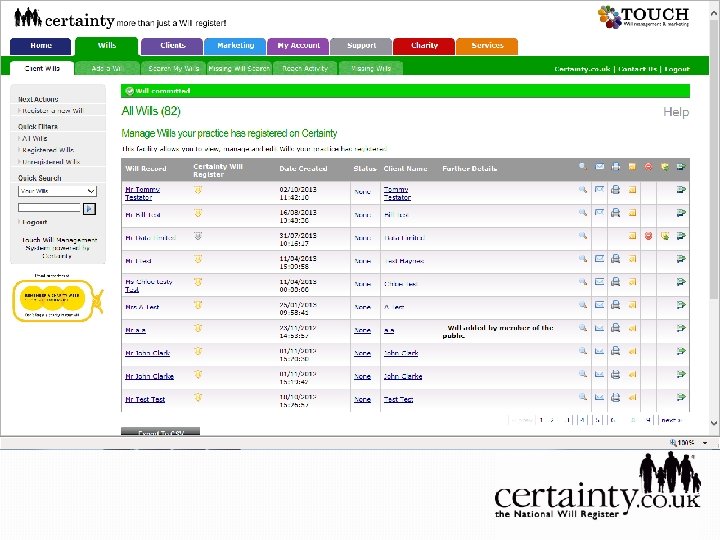
Task: Open the Home main tab
Action: (x=41, y=46)
